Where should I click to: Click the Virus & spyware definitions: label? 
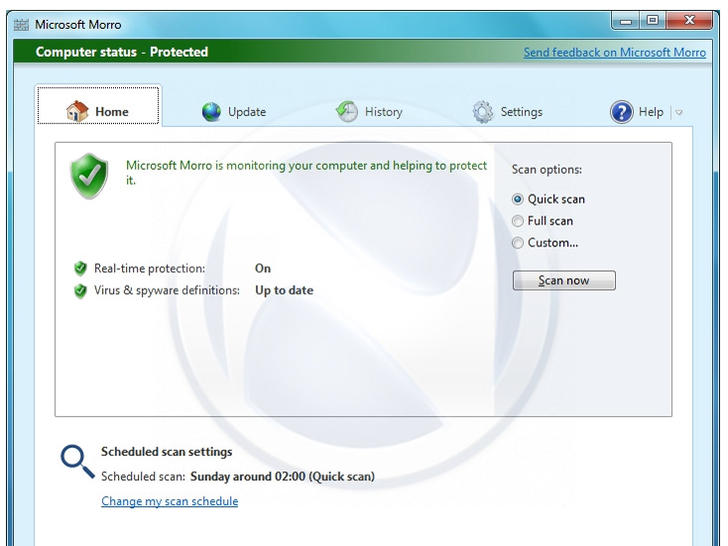click(167, 291)
